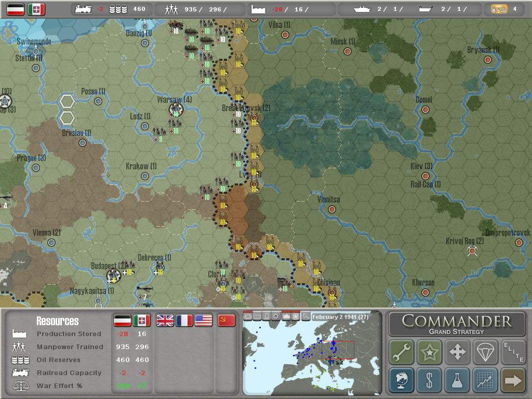Select the four-arrow move button
The image size is (532, 399).
click(457, 352)
